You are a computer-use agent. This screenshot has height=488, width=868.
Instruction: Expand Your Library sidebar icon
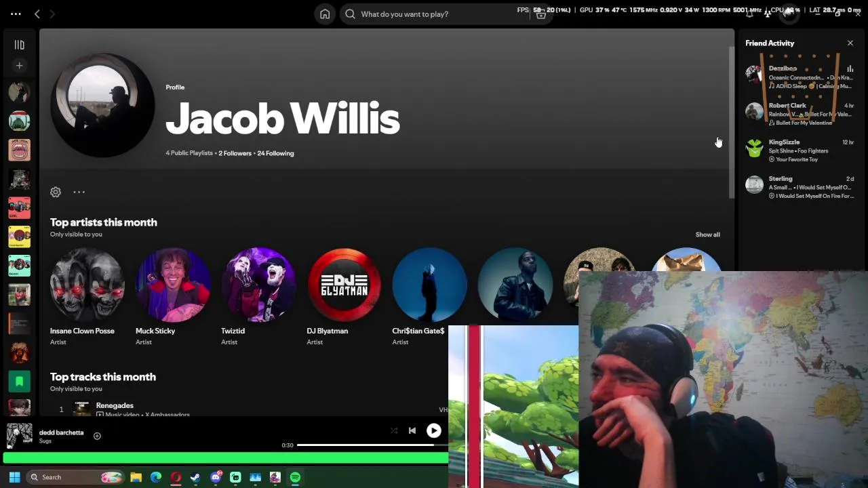(x=19, y=45)
